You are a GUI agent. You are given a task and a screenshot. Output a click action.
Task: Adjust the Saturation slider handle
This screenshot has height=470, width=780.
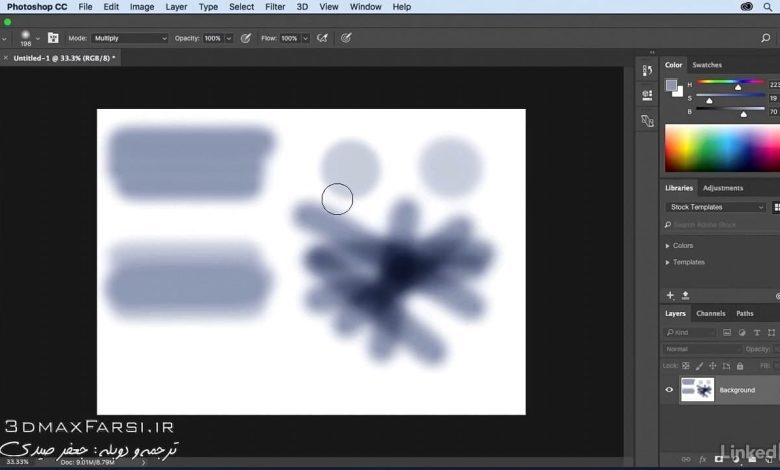point(709,101)
